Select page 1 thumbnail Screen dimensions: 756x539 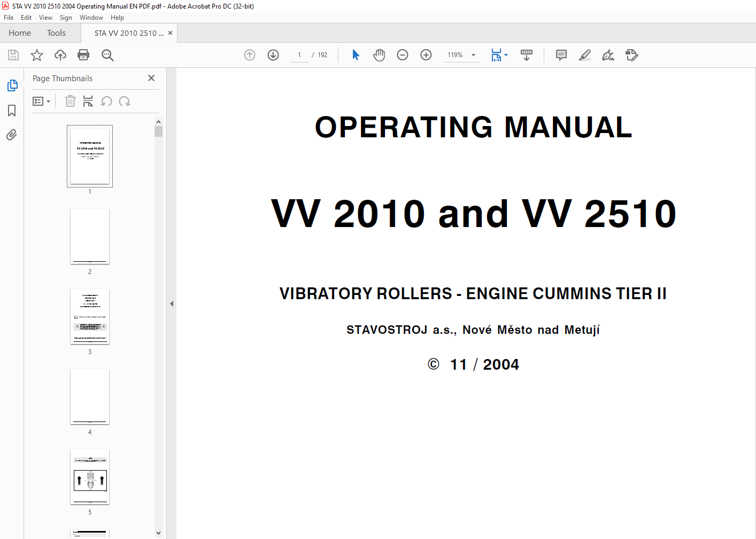pyautogui.click(x=90, y=156)
